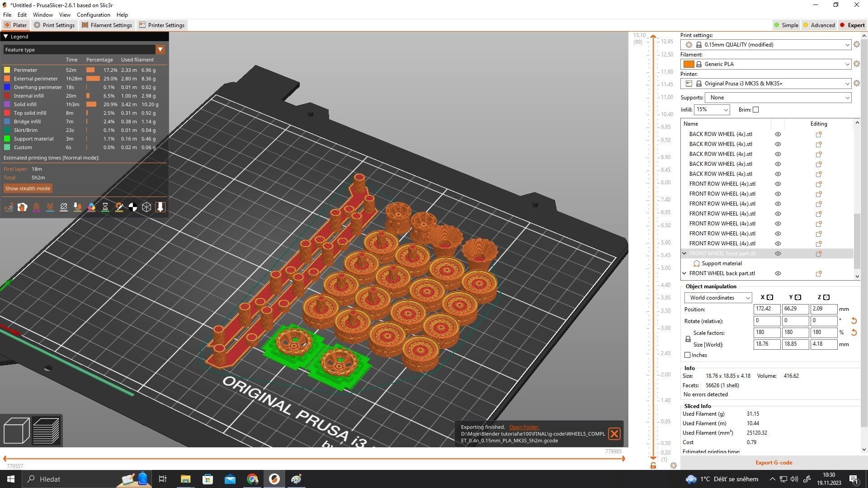The height and width of the screenshot is (488, 868).
Task: Switch to 3D editor view cube icon
Action: point(16,430)
